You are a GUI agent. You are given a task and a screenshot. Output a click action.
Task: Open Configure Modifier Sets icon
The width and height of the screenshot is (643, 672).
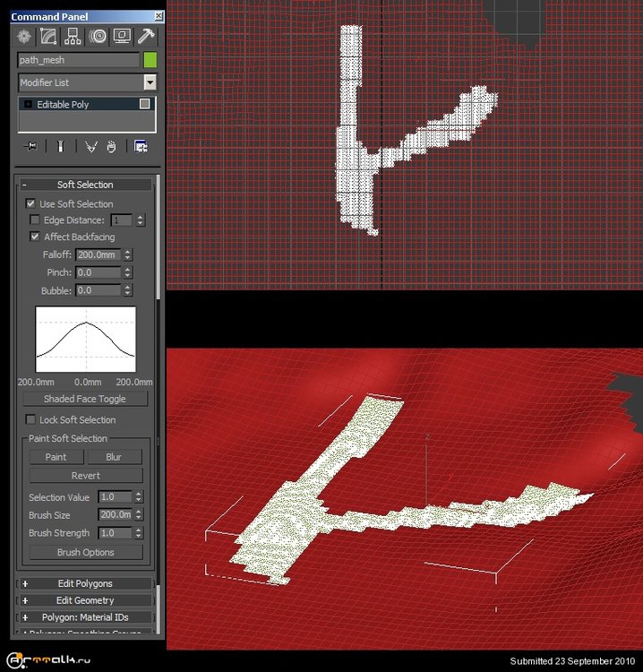click(141, 147)
